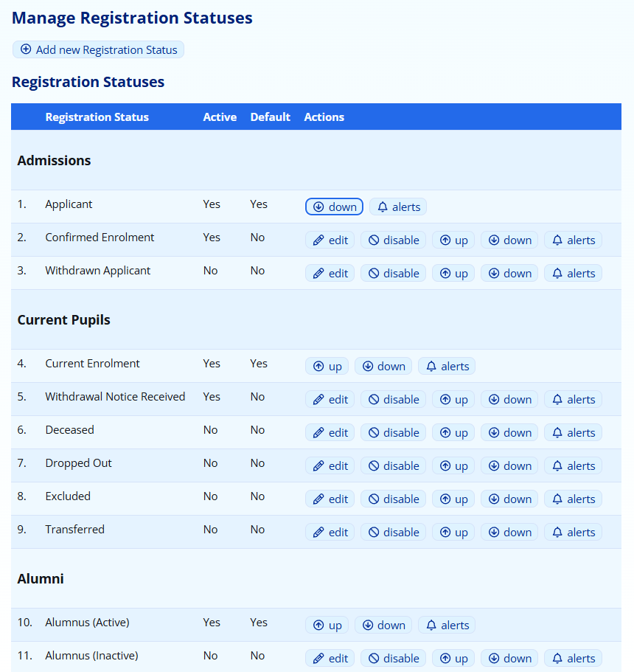Move Current Enrolment status down
Screen dimensions: 634x672
[383, 367]
